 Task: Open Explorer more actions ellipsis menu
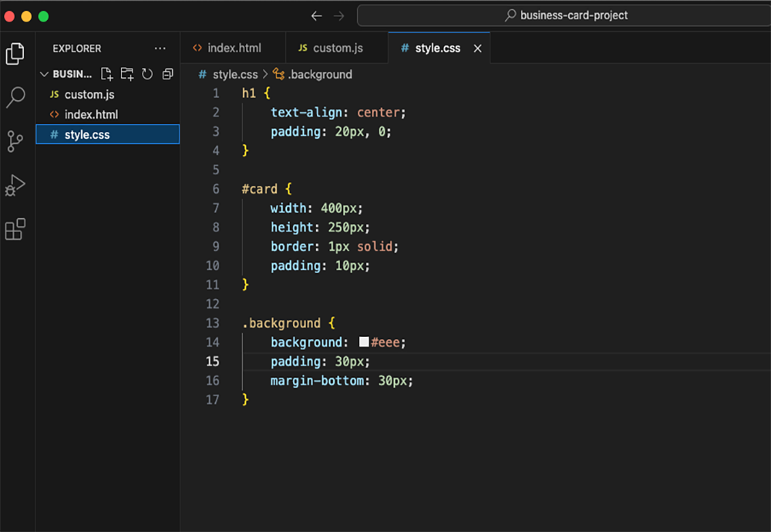[160, 48]
